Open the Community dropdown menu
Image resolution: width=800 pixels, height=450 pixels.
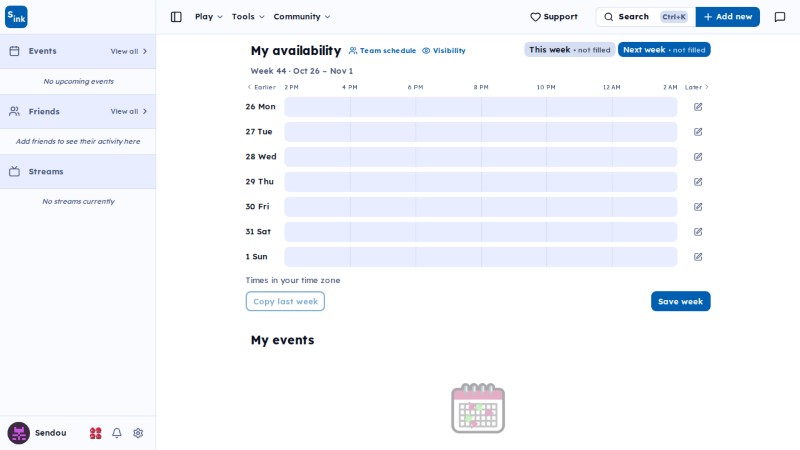302,17
